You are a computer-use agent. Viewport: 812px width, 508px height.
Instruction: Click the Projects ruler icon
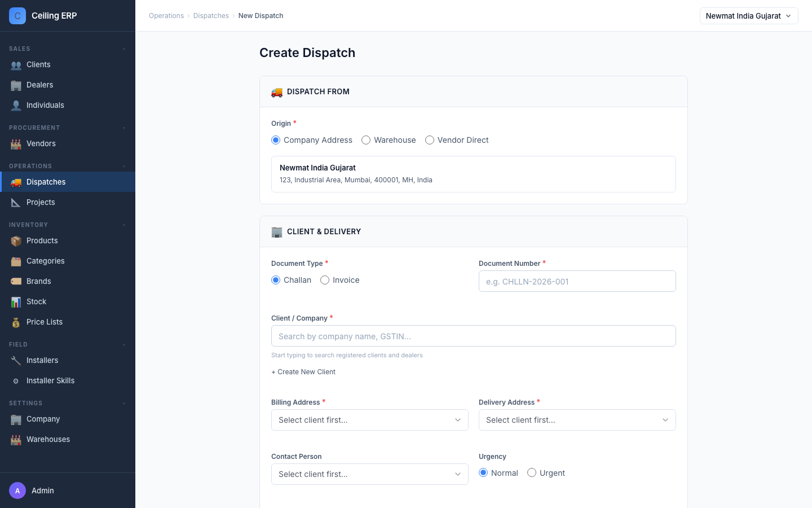16,203
